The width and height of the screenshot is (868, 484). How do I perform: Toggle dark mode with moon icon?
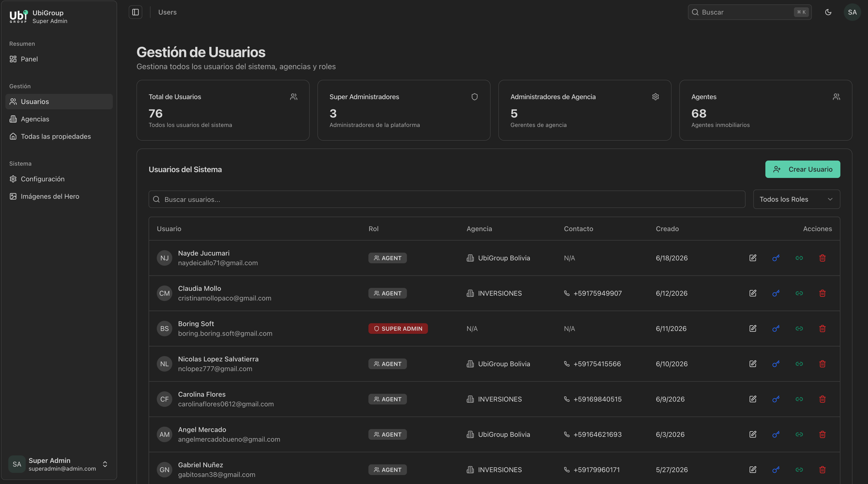[x=828, y=12]
